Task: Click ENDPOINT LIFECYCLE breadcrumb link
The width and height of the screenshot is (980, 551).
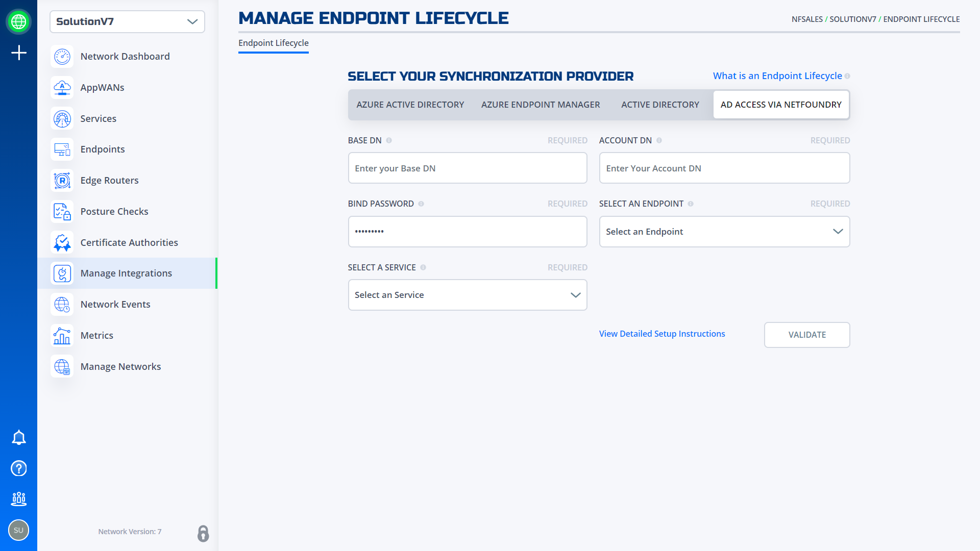Action: 921,19
